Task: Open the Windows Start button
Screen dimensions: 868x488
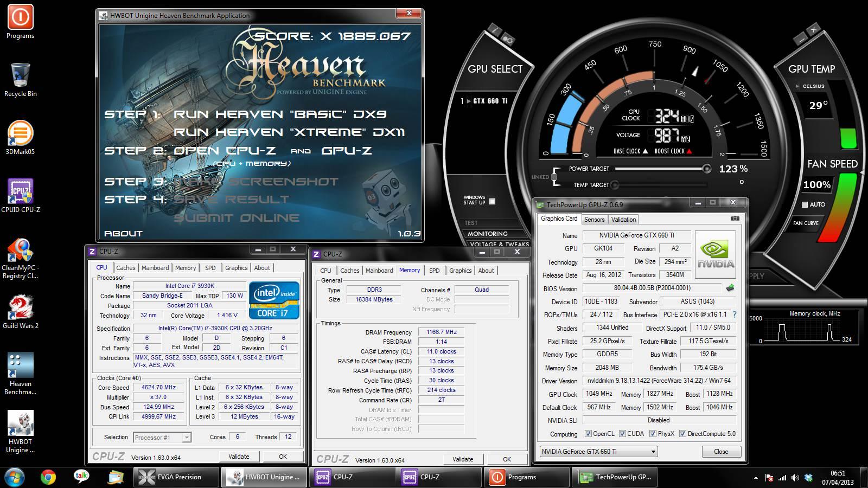Action: 15,477
